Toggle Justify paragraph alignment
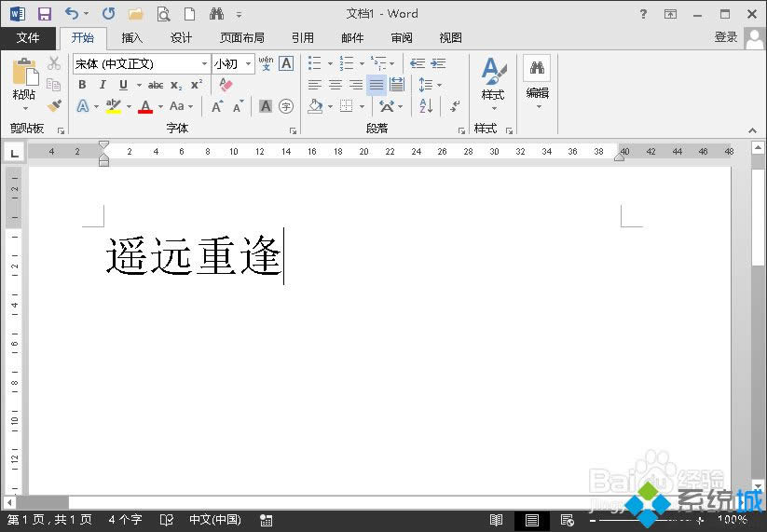Screen dimensions: 767x532 pos(376,85)
